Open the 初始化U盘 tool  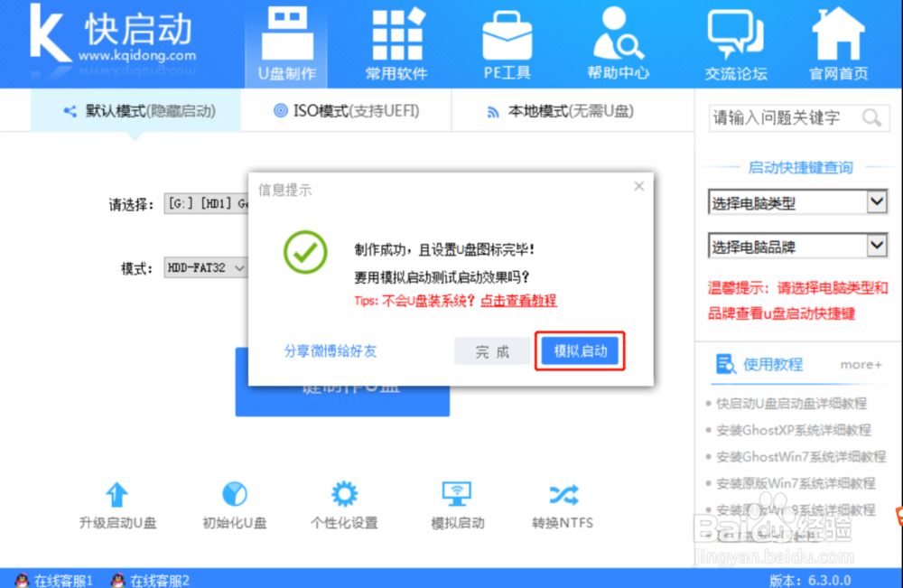click(x=234, y=506)
